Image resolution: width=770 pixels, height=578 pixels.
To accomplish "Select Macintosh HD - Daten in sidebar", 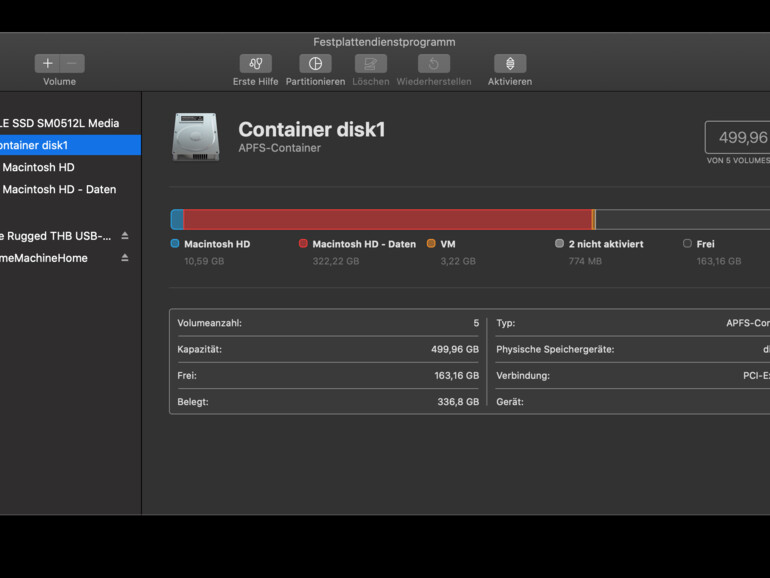I will (x=70, y=190).
